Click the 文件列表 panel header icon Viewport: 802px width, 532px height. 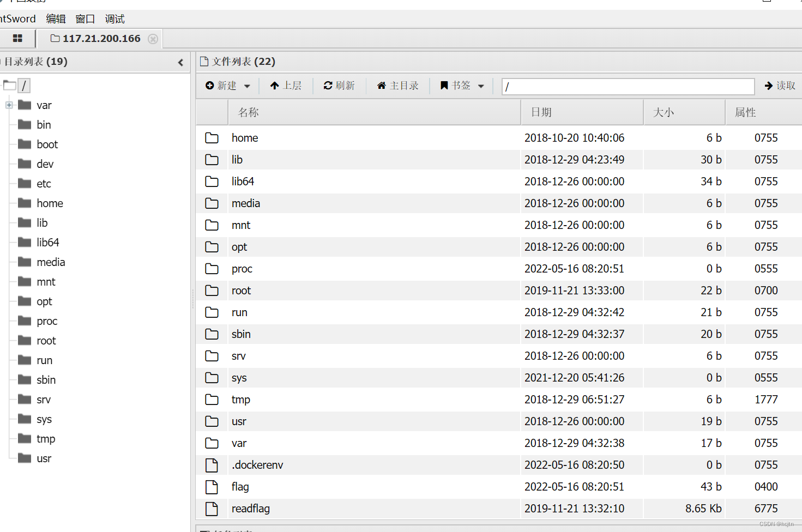click(x=204, y=61)
